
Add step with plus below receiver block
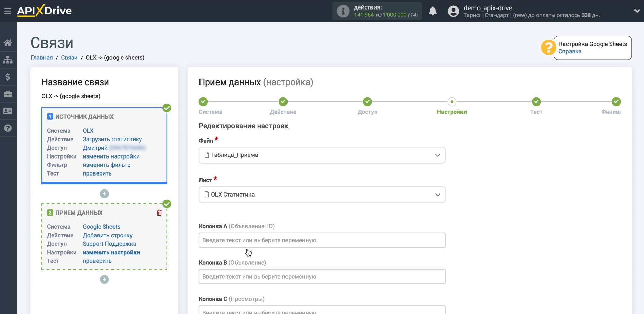pos(104,279)
